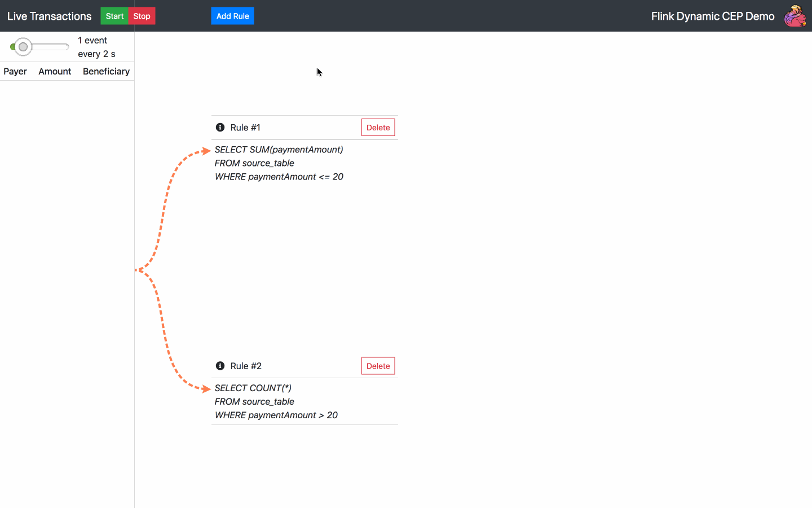Screen dimensions: 812x508
Task: Click the info icon beside Rule #1
Action: coord(220,128)
